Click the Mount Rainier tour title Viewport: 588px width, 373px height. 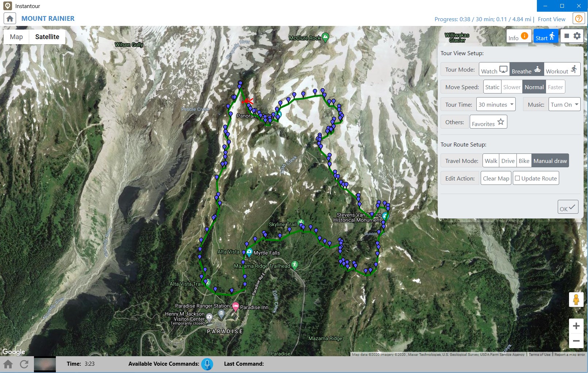pyautogui.click(x=48, y=19)
